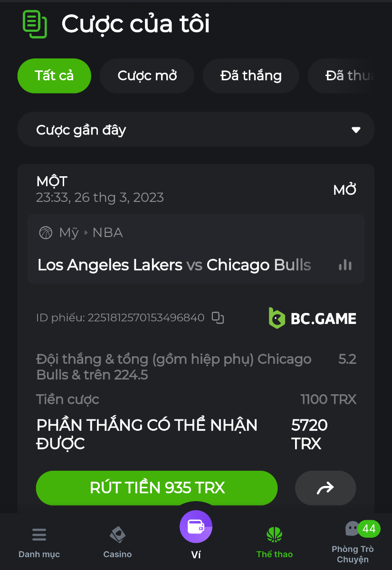The width and height of the screenshot is (392, 570).
Task: Open Los Angeles Lakers vs Chicago Bulls match
Action: pyautogui.click(x=174, y=265)
